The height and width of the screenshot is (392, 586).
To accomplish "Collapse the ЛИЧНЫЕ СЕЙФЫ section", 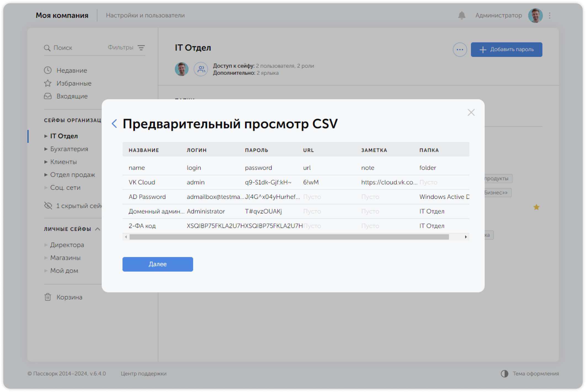I will coord(98,229).
